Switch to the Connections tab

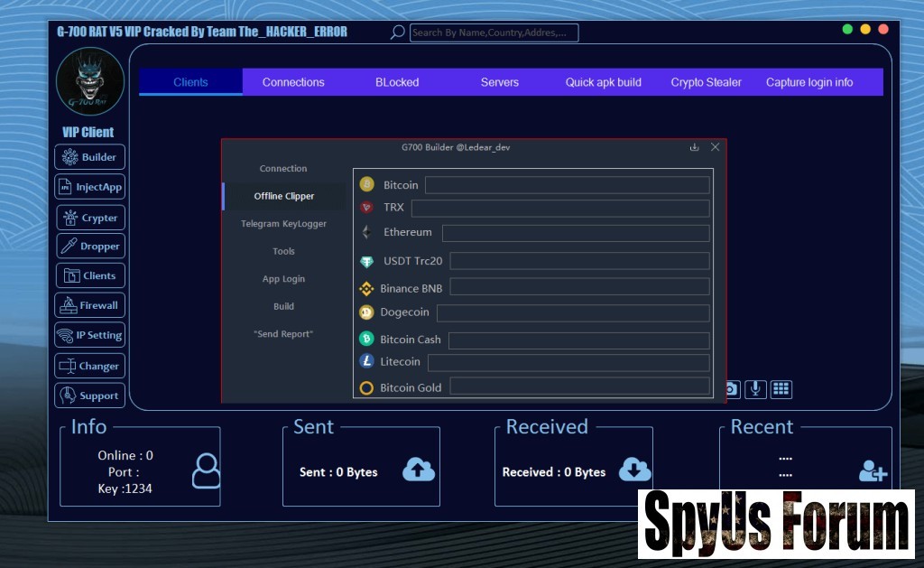tap(293, 82)
